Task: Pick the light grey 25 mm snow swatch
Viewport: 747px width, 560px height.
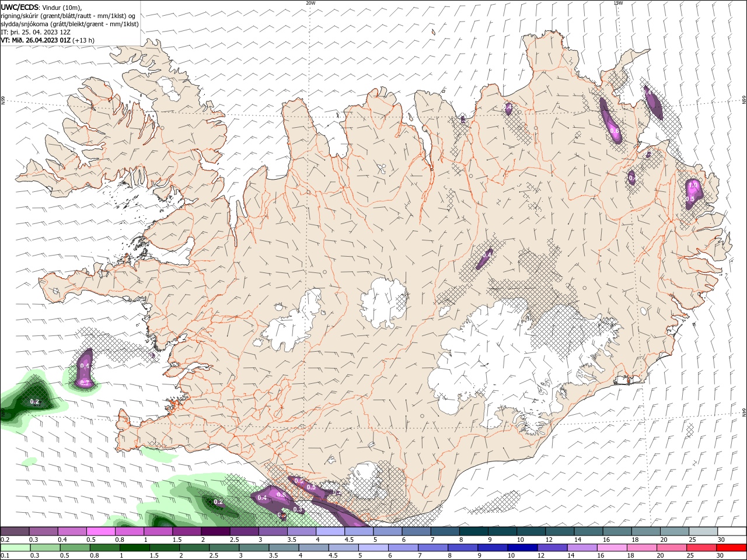Action: point(703,531)
